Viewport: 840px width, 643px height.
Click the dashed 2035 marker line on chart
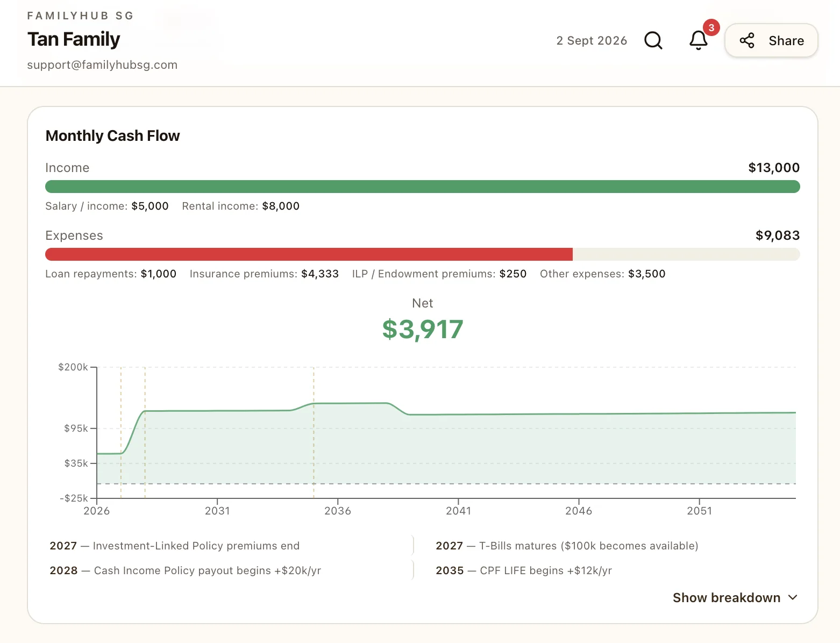pos(314,433)
